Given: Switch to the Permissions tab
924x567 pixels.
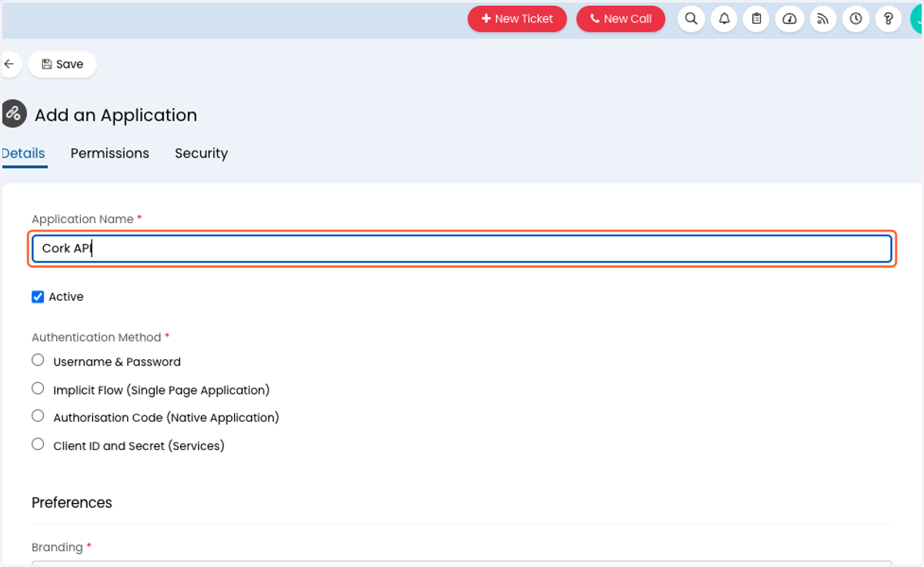Looking at the screenshot, I should [x=110, y=153].
